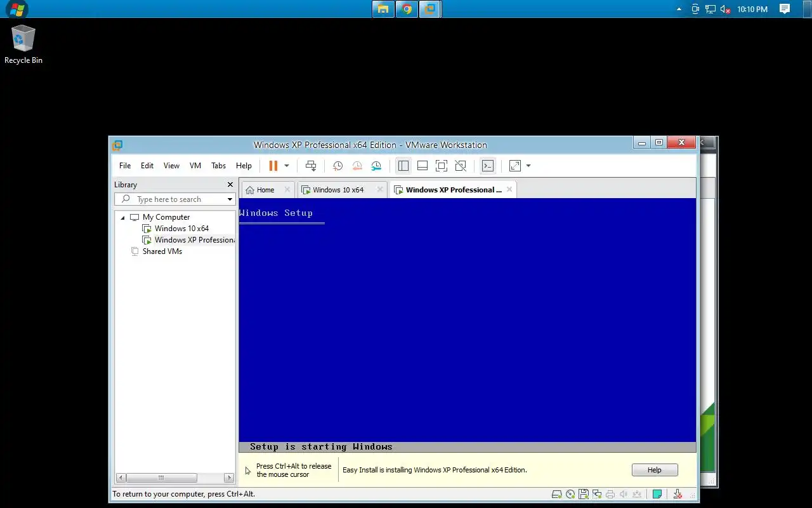Click the CD/DVD drive status icon
The width and height of the screenshot is (812, 508).
(x=570, y=494)
